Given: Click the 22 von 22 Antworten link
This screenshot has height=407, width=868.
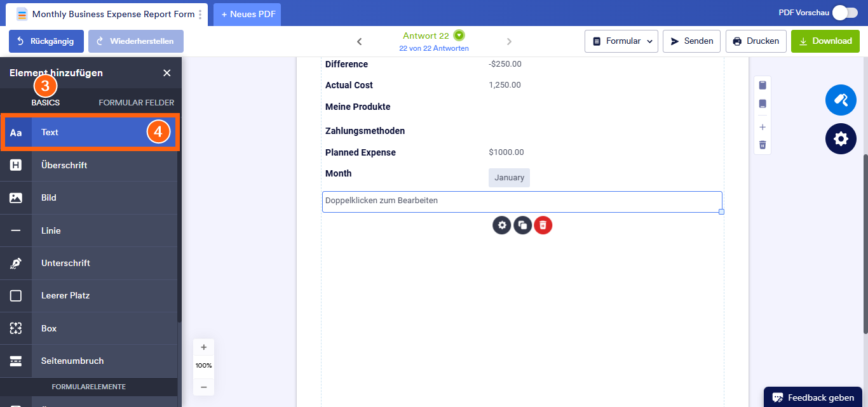Looking at the screenshot, I should [x=434, y=48].
